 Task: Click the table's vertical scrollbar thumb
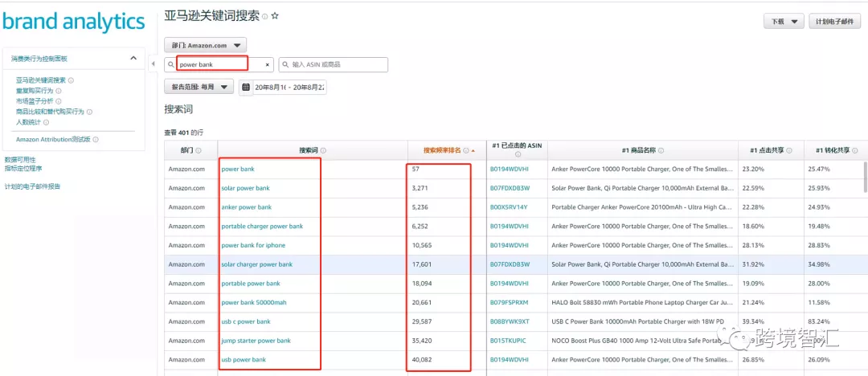click(x=865, y=178)
